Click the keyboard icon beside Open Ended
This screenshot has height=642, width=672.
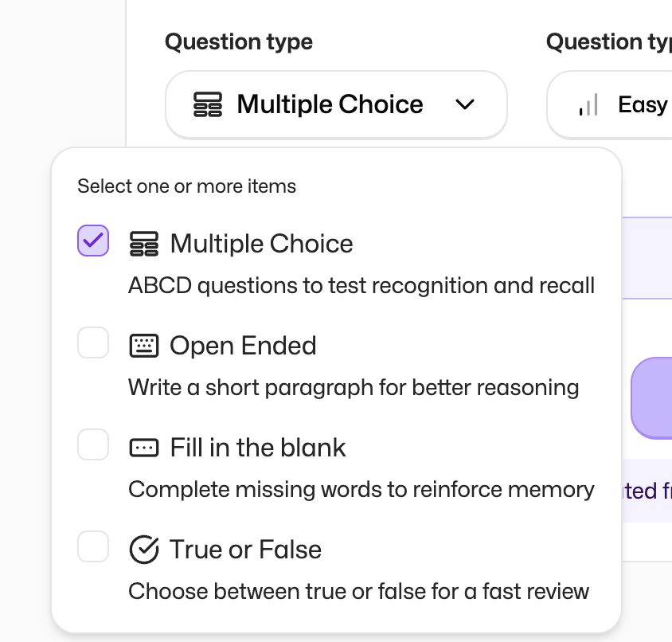(144, 346)
